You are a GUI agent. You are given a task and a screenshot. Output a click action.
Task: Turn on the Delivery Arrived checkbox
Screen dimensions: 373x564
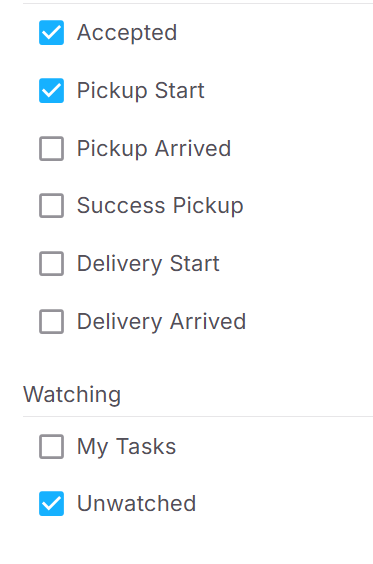51,322
